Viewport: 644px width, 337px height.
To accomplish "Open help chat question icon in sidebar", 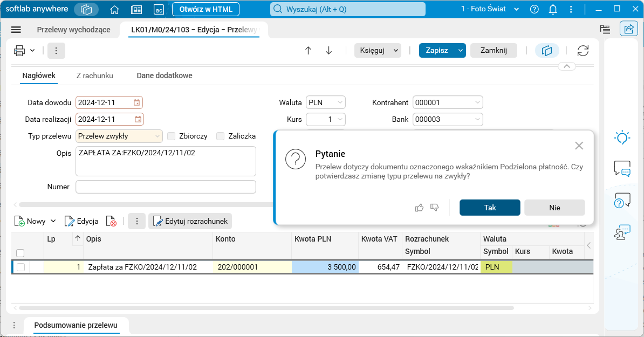I will point(622,200).
